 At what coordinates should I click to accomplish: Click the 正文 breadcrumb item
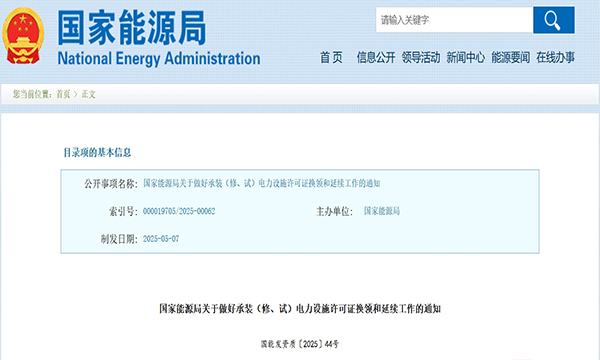88,94
